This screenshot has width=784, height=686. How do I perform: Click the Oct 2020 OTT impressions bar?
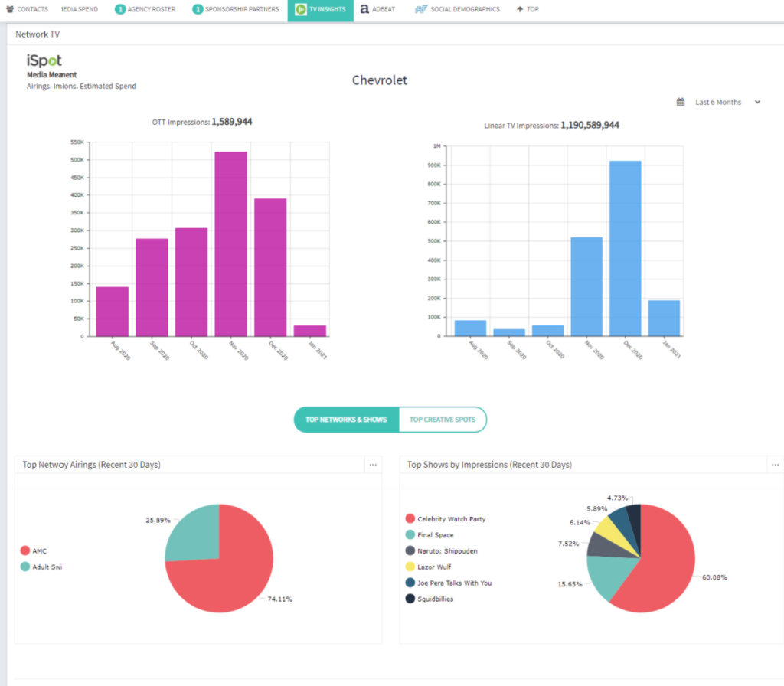(191, 282)
